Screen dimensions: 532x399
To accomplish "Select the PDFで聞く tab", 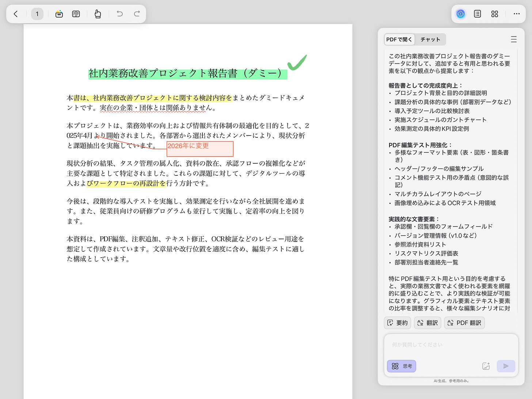I will click(399, 39).
